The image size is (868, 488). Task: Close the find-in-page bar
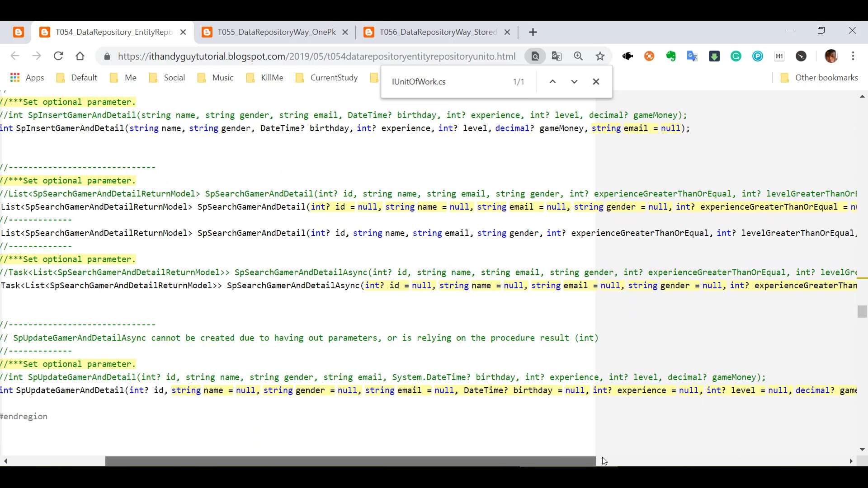coord(596,82)
